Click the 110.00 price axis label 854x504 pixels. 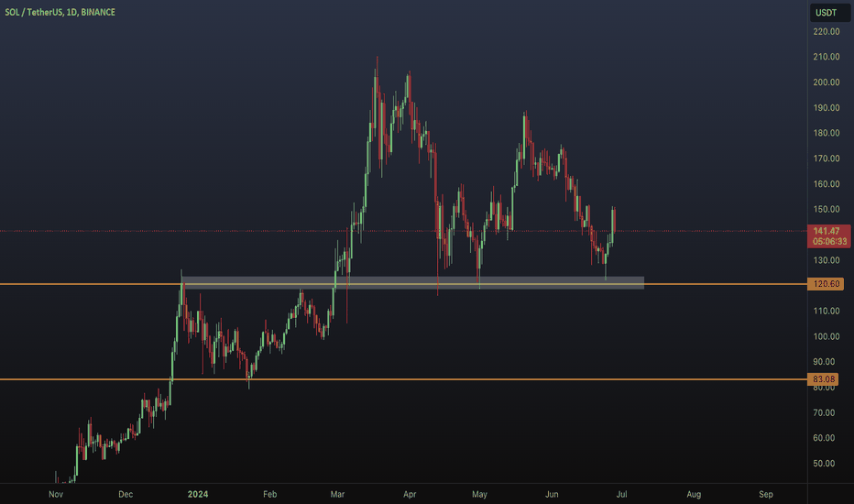[x=827, y=312]
